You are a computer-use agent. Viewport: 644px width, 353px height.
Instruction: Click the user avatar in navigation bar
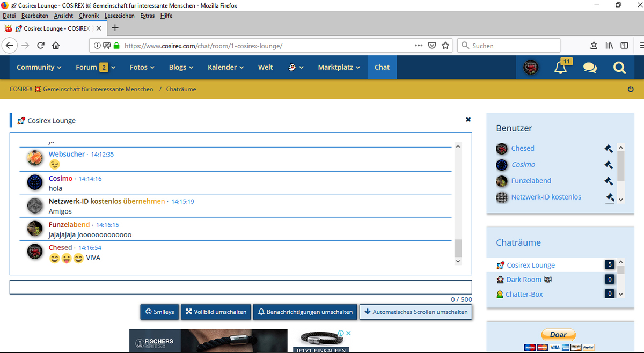pos(531,68)
